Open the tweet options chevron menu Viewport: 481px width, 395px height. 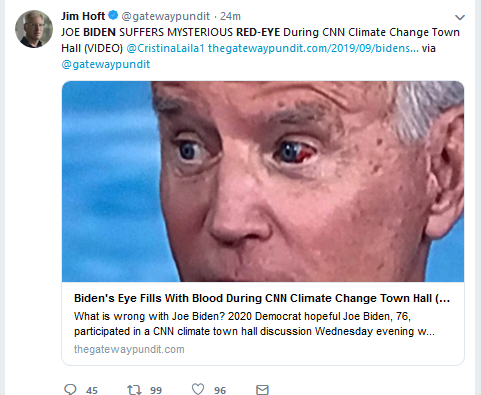(460, 17)
